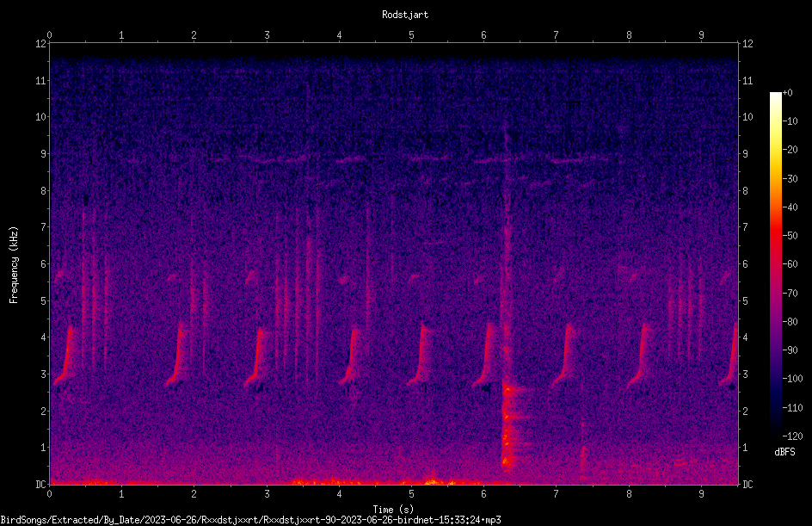
Task: Click the "2" tick on the right frequency axis
Action: [745, 411]
